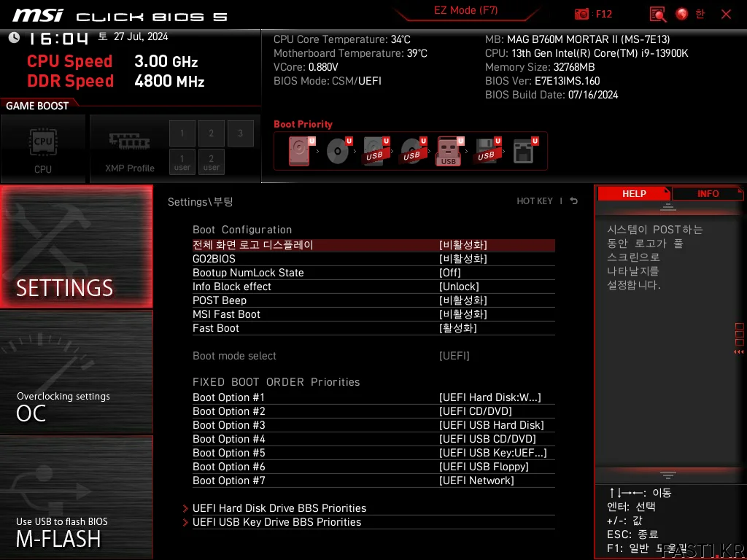Select XMP user profile 2
The height and width of the screenshot is (560, 747).
[211, 162]
